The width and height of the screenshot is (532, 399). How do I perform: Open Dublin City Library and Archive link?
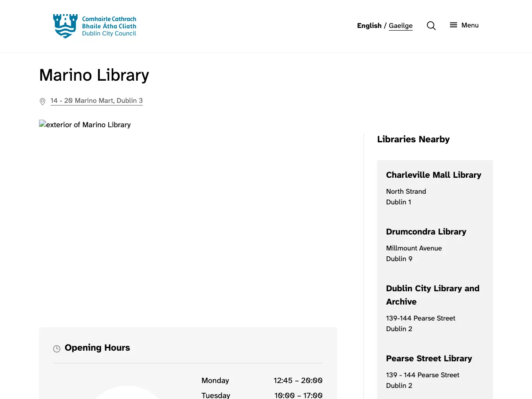(433, 295)
